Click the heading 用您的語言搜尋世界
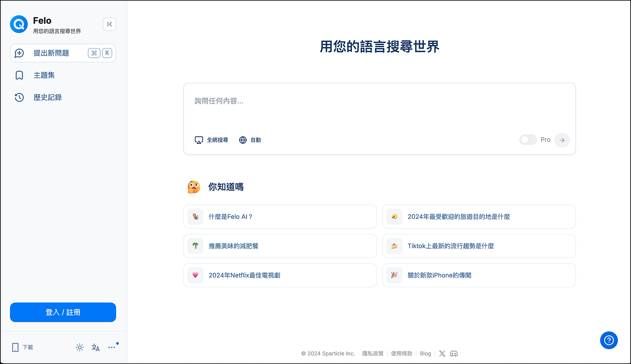The width and height of the screenshot is (631, 364). coord(380,46)
